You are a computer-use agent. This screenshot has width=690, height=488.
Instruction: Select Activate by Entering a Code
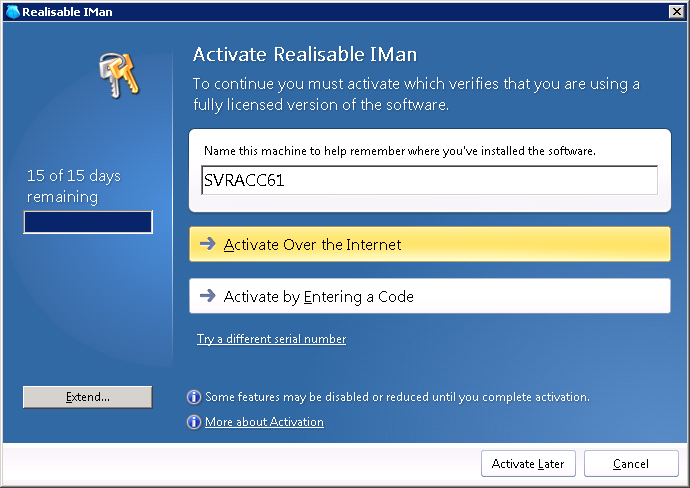coord(429,296)
